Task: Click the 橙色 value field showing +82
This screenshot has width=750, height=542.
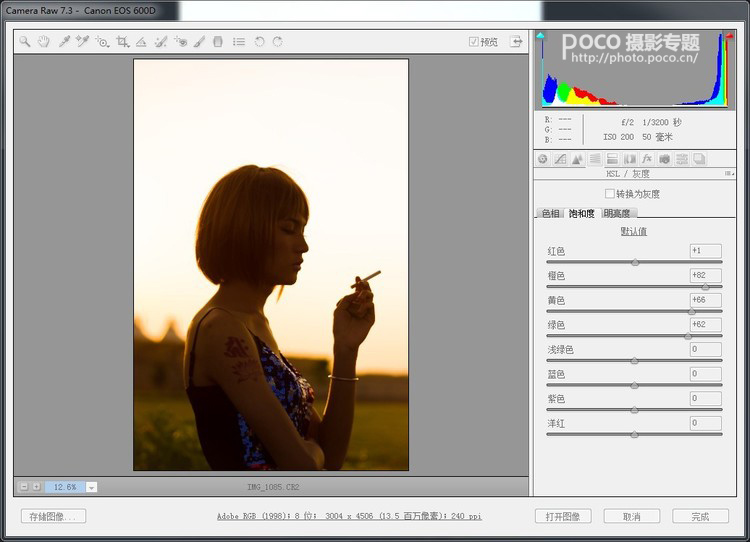Action: (x=706, y=275)
